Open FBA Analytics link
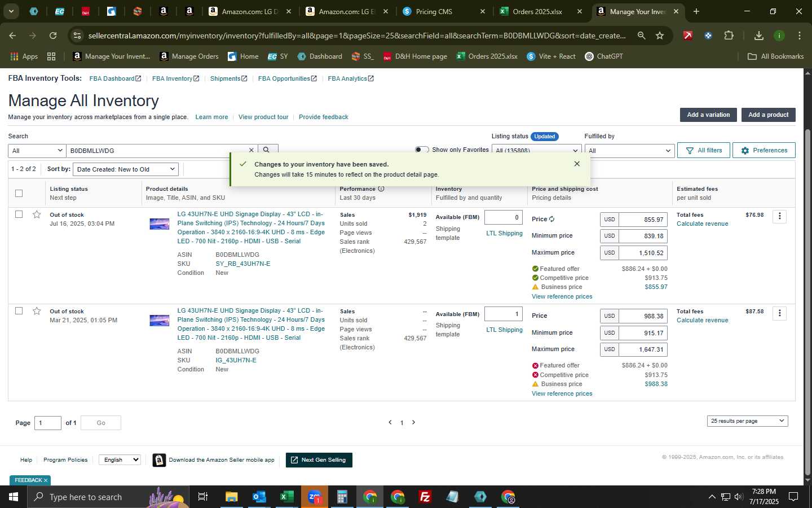The image size is (812, 508). pyautogui.click(x=350, y=78)
